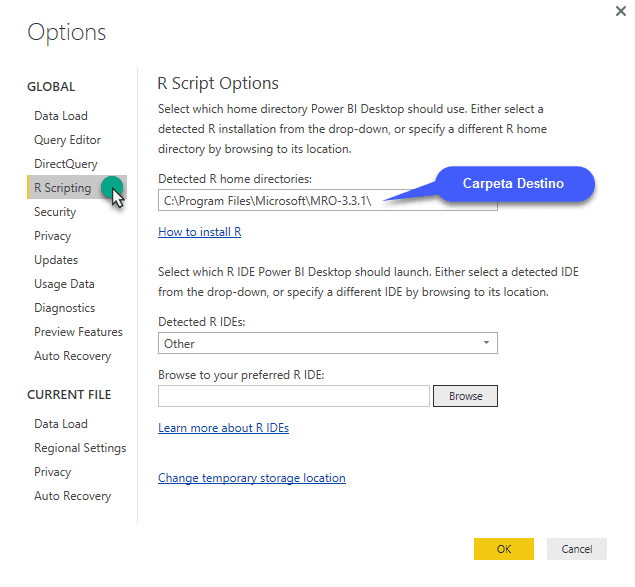Open the How to install R link
Screen dimensions: 635x587
point(199,232)
